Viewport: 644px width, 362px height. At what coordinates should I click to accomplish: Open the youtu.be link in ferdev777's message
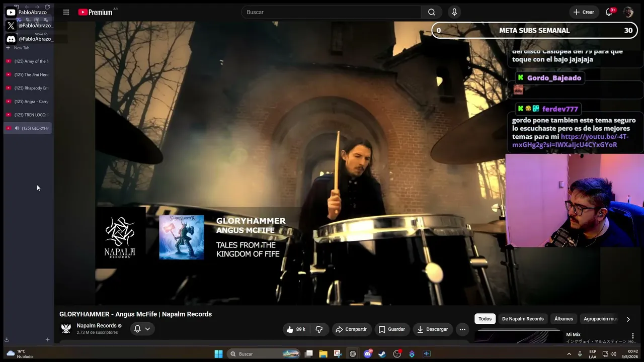point(571,141)
